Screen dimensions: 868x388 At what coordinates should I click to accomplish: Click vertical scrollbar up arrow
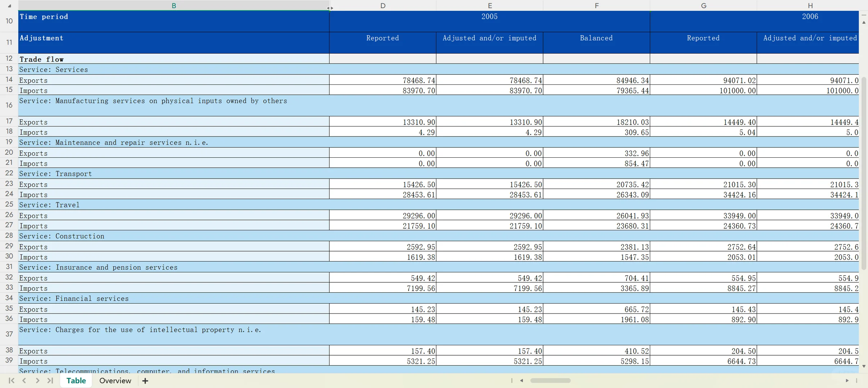click(864, 22)
